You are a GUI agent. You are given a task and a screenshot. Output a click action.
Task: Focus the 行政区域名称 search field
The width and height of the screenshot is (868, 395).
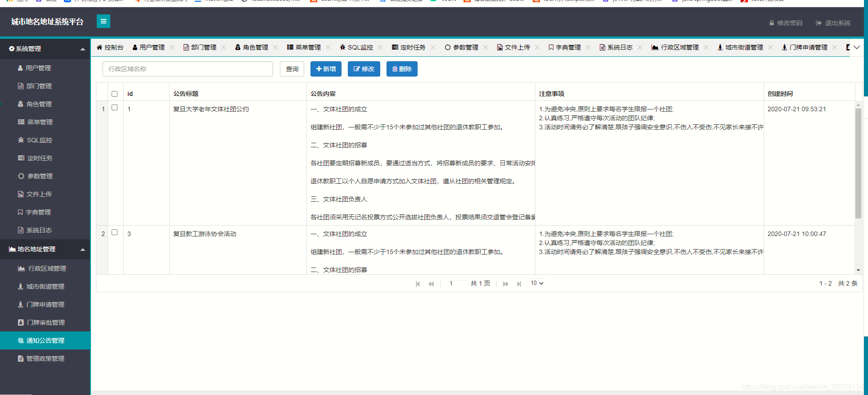pos(188,69)
